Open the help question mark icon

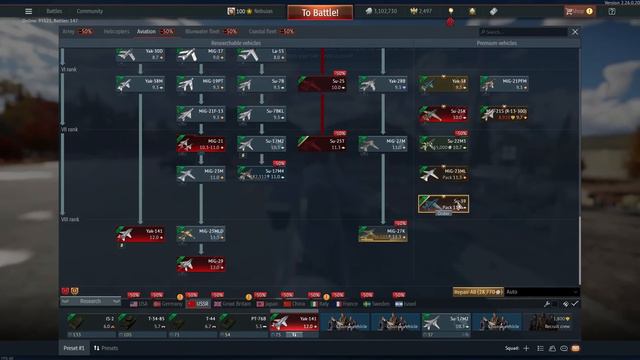tap(612, 11)
